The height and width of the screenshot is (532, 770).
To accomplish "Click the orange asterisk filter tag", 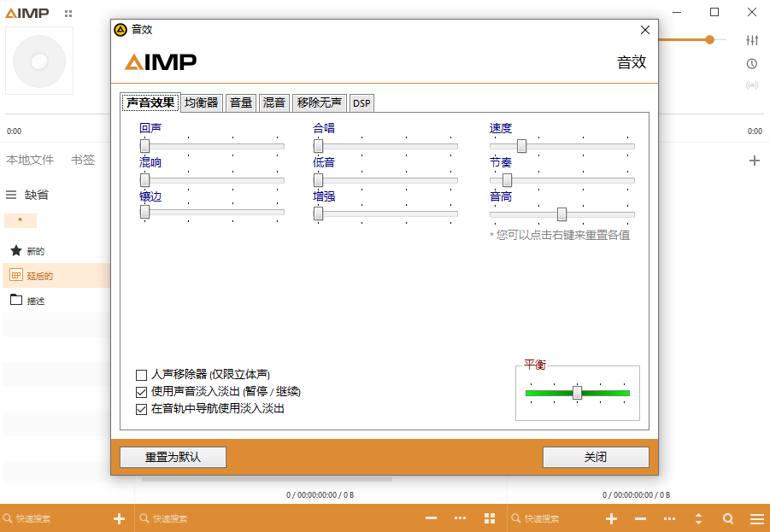I will tap(21, 220).
